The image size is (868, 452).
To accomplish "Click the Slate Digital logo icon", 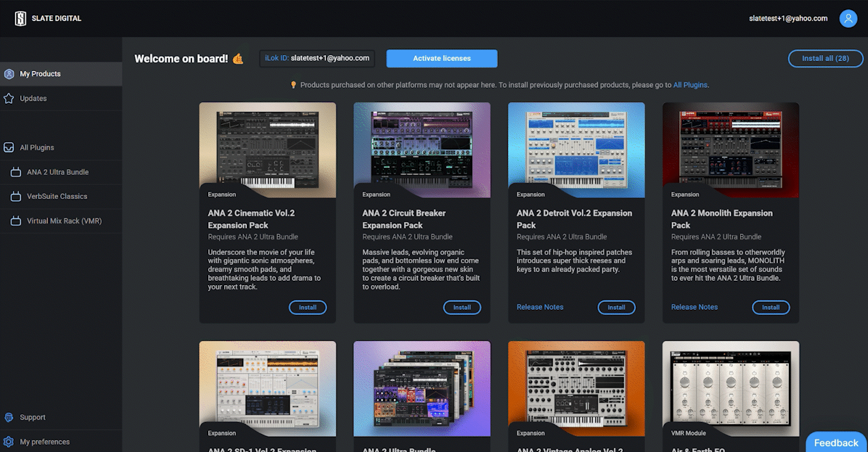I will (20, 19).
